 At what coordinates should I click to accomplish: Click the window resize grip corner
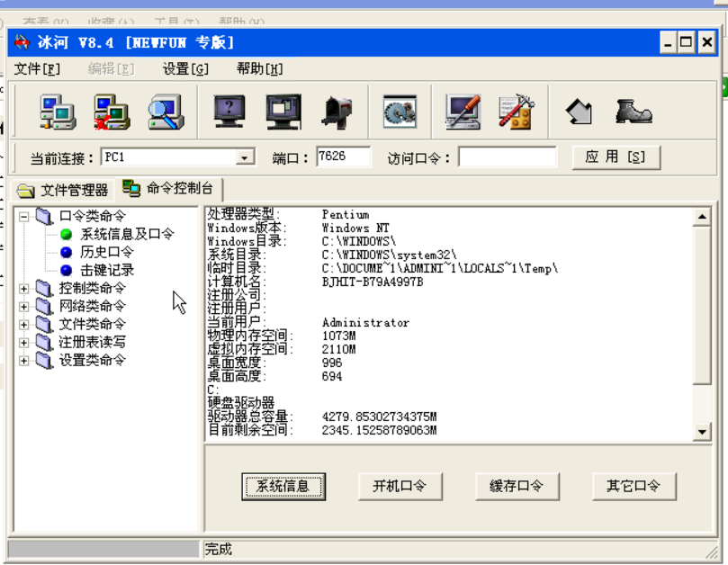coord(711,552)
